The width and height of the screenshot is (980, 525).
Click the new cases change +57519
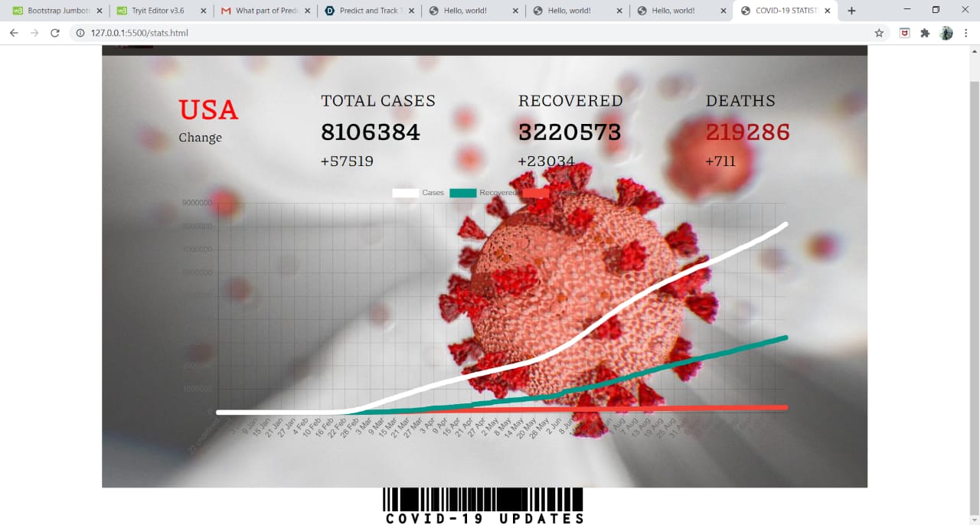(x=347, y=161)
